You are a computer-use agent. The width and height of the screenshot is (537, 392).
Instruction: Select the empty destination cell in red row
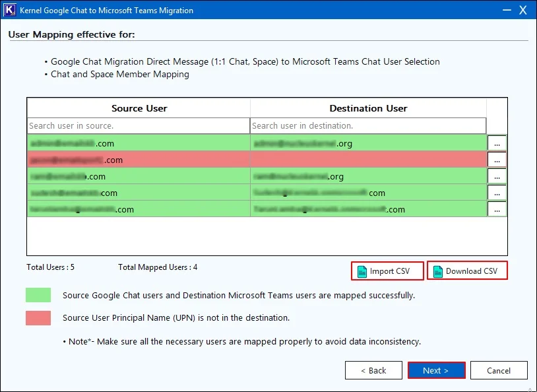pos(369,160)
